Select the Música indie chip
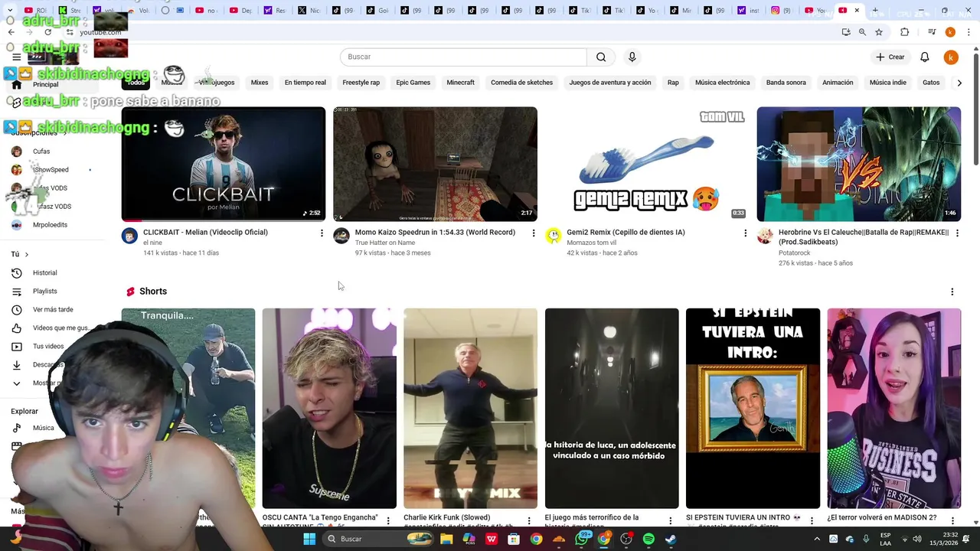980x551 pixels. point(887,83)
